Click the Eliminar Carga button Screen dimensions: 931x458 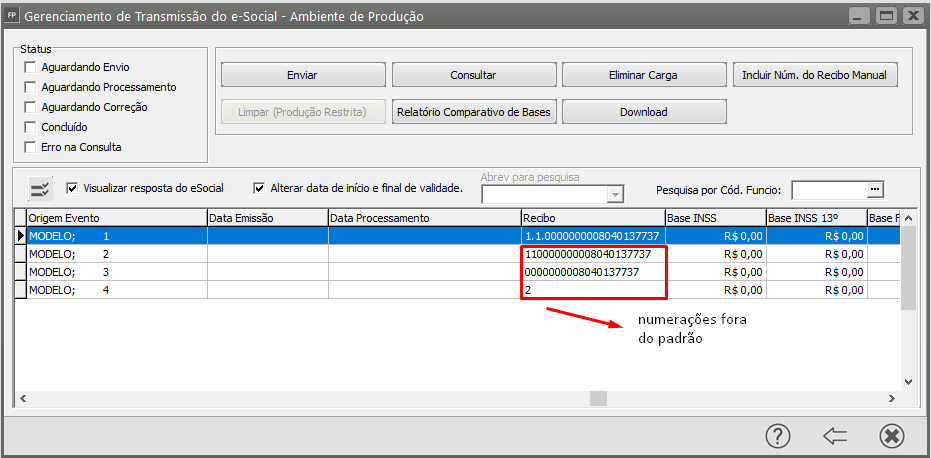click(x=644, y=75)
